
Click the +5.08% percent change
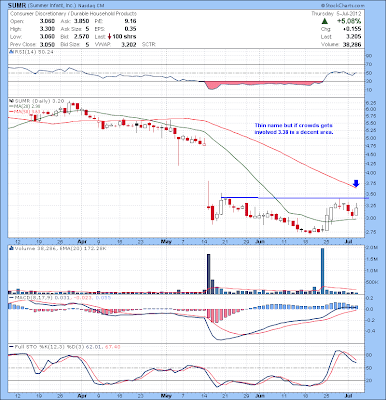(x=349, y=21)
